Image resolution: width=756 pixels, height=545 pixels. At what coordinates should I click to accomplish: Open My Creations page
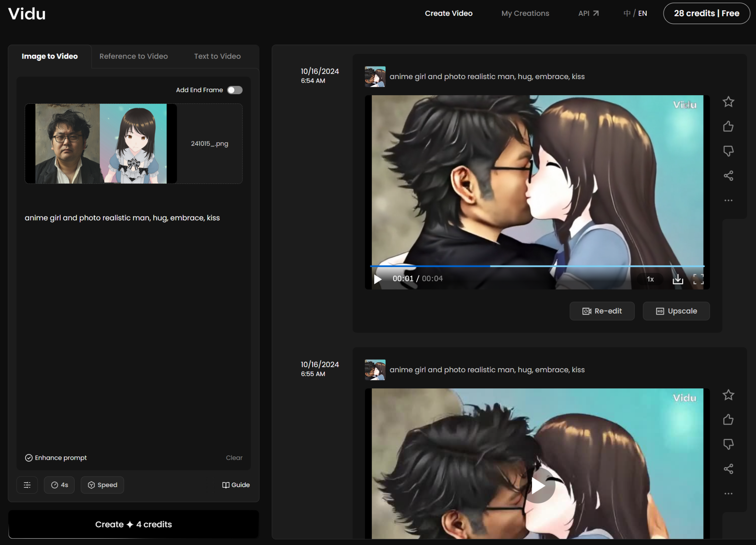[x=525, y=13]
